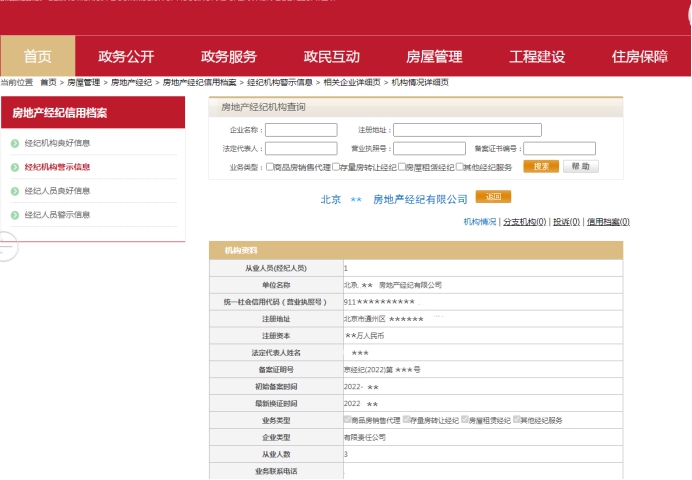Open 经纪机构警示信息 sidebar link
The image size is (692, 480).
pyautogui.click(x=57, y=167)
